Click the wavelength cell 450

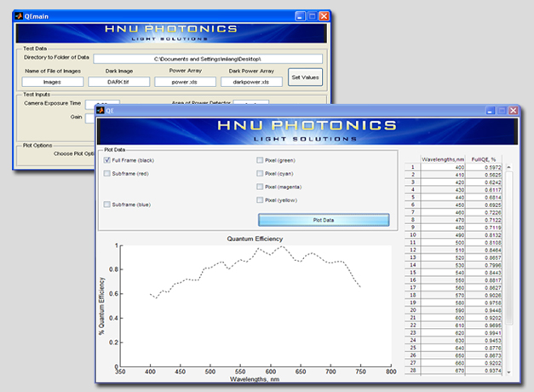coord(443,205)
